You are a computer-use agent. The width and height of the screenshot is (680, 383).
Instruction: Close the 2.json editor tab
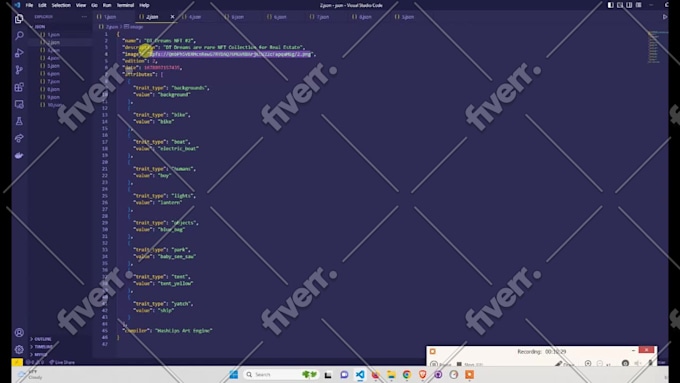[172, 17]
